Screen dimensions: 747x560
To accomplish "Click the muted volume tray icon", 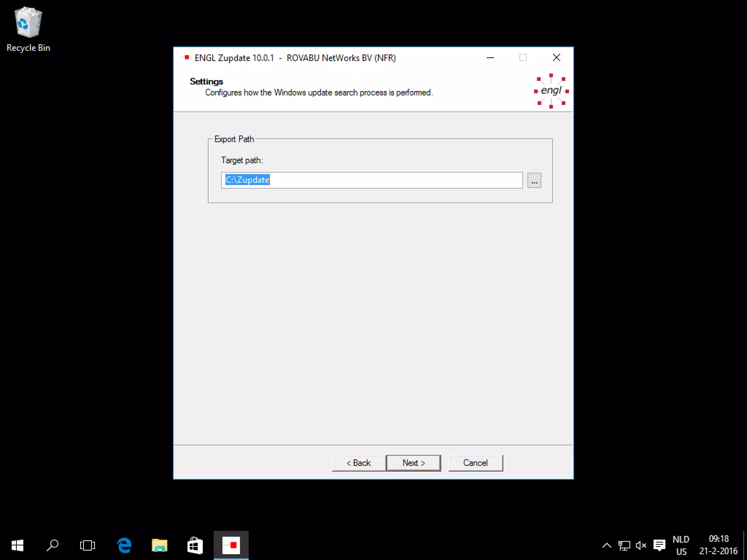I will tap(641, 545).
